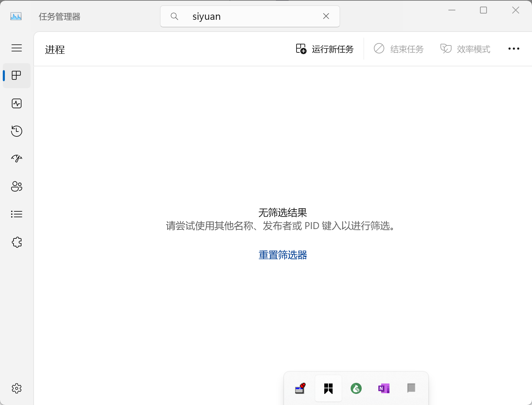Open the Services puzzle-piece page
The width and height of the screenshot is (532, 405).
pyautogui.click(x=17, y=242)
